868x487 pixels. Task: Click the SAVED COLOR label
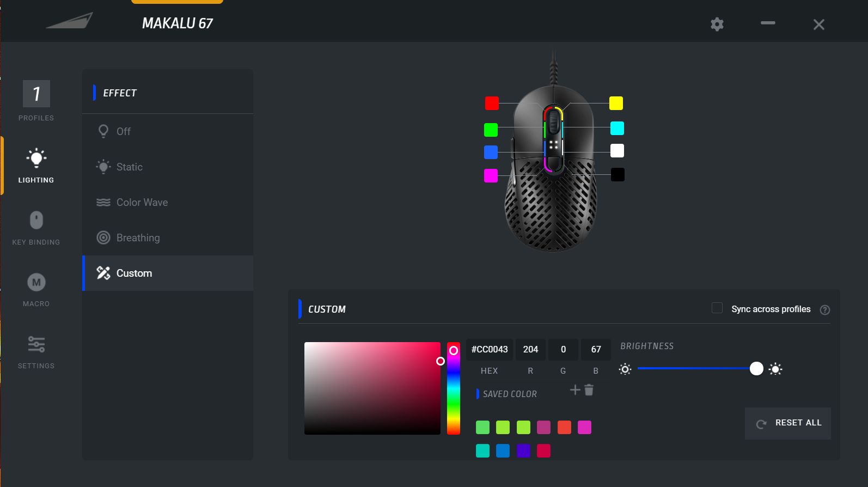510,394
